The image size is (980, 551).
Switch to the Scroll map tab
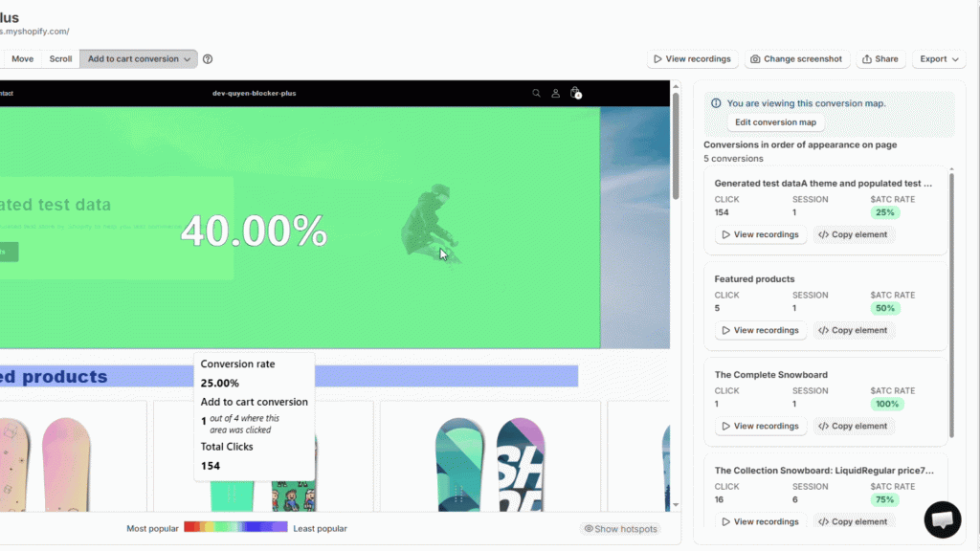60,59
